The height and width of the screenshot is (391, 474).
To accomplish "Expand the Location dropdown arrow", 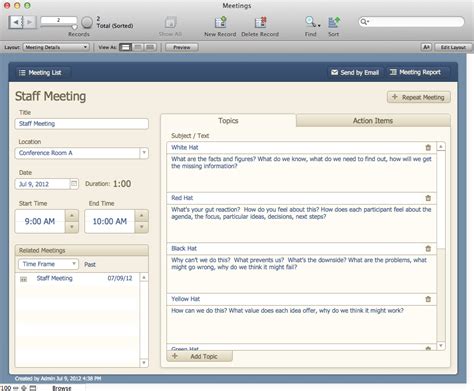I will (x=144, y=153).
